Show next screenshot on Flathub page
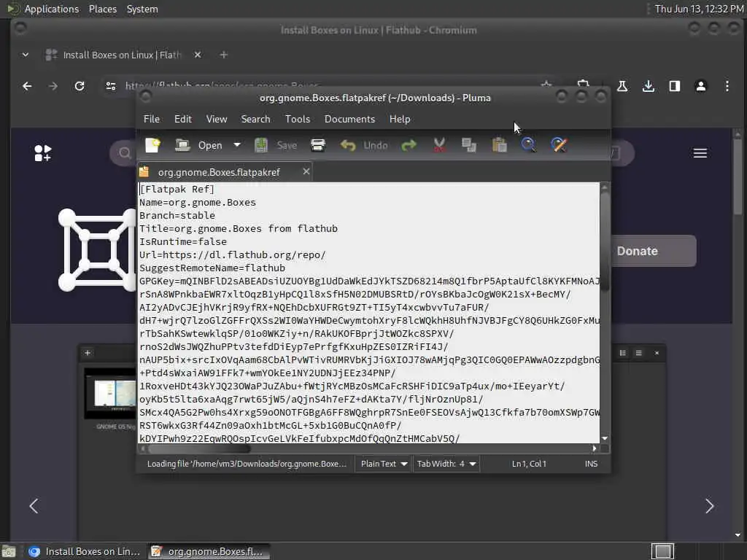This screenshot has height=560, width=747. (709, 506)
